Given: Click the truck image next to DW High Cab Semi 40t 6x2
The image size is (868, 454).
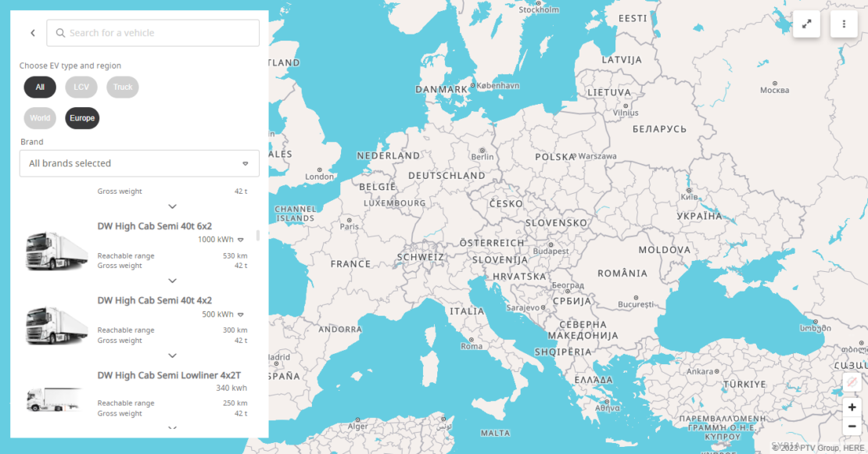Looking at the screenshot, I should [56, 250].
